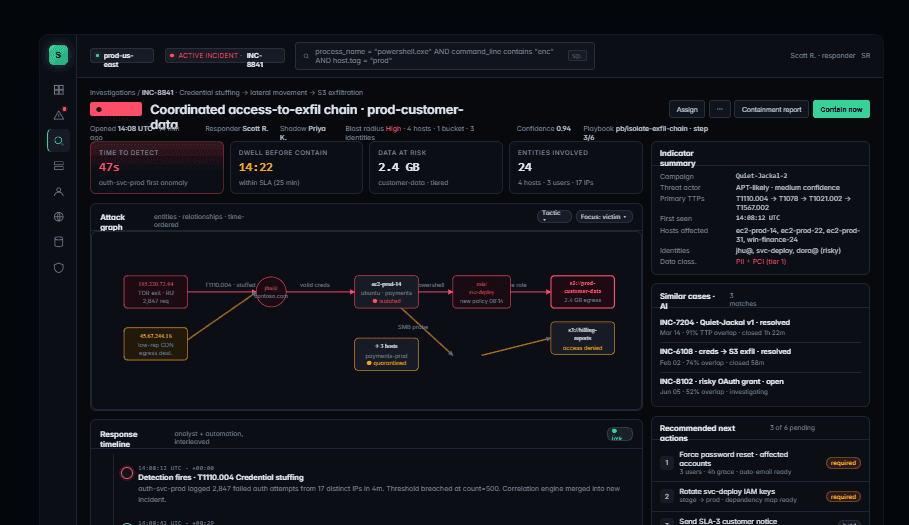Select the billing-reports access denied node

[x=582, y=338]
